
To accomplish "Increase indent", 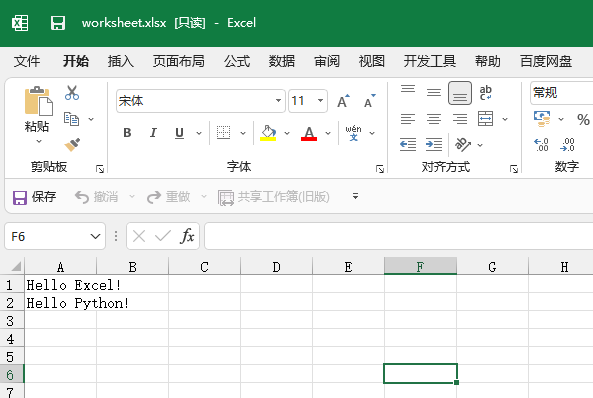I will [434, 145].
